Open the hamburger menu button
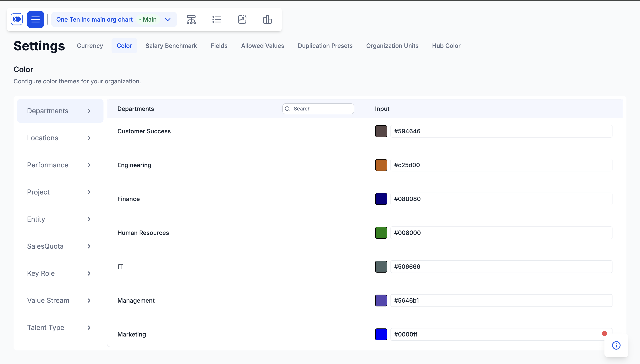This screenshot has height=364, width=640. tap(36, 19)
